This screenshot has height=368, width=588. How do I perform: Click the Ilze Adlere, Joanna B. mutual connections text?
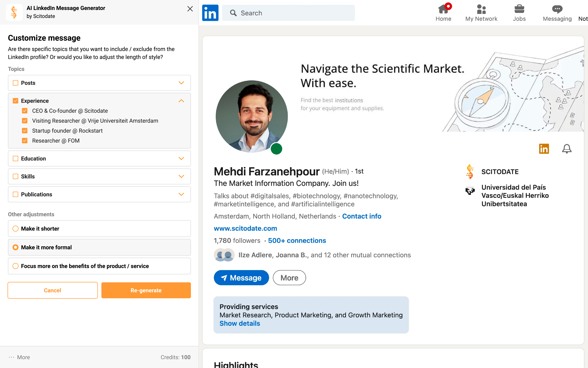325,255
